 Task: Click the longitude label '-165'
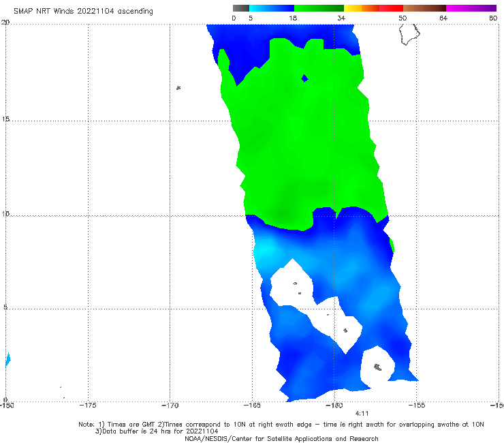click(252, 406)
